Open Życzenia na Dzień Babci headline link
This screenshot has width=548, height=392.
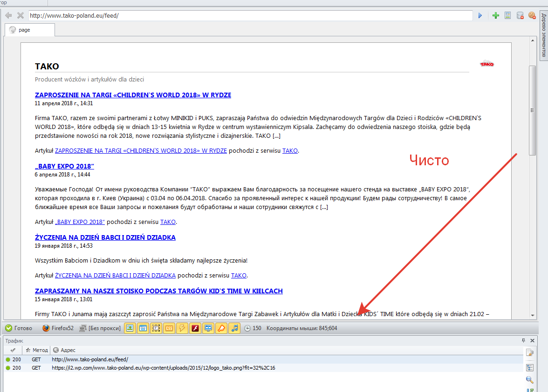pyautogui.click(x=105, y=237)
